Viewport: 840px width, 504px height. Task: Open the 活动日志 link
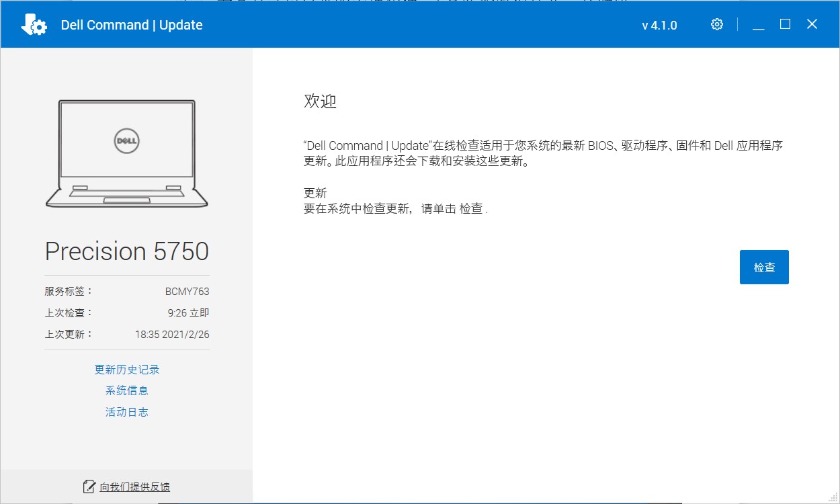[x=127, y=412]
